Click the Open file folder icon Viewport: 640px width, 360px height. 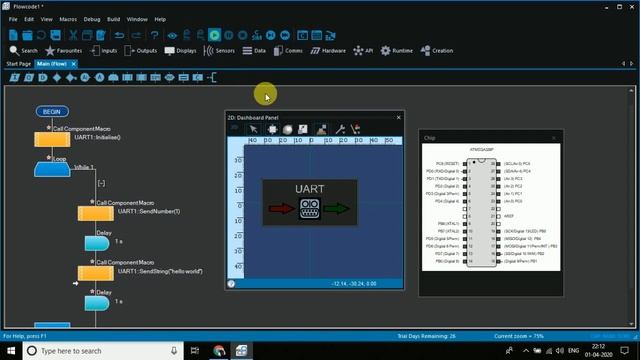tap(27, 35)
